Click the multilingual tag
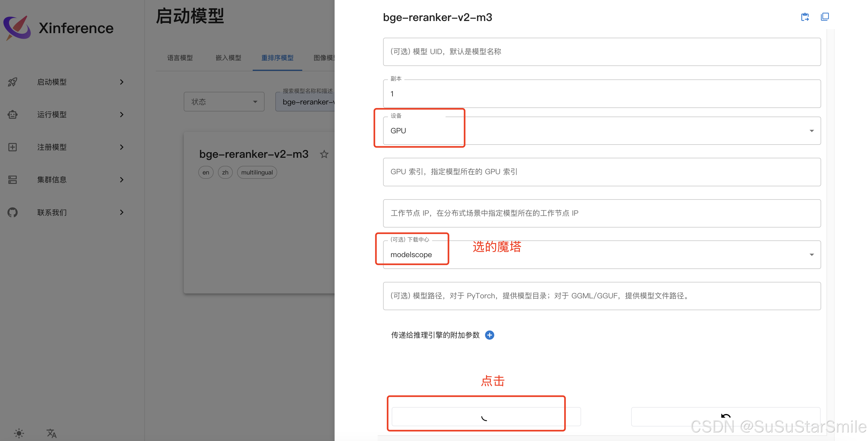Image resolution: width=868 pixels, height=441 pixels. 257,172
